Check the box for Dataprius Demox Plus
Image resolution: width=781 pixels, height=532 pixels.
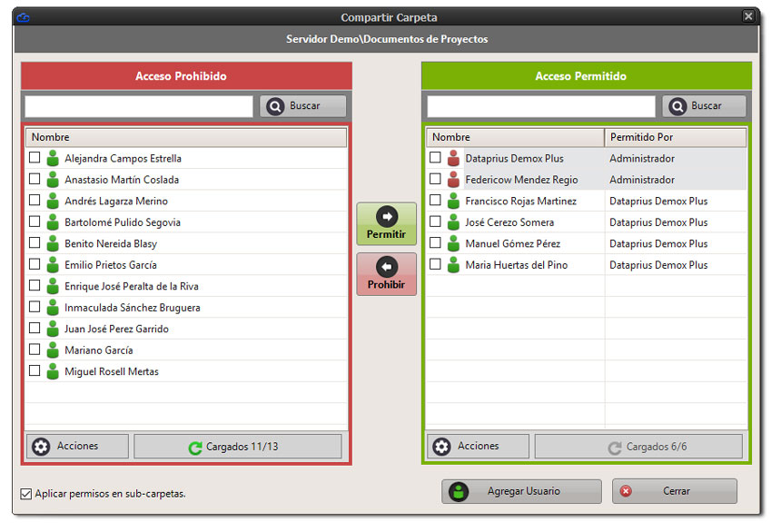click(435, 157)
